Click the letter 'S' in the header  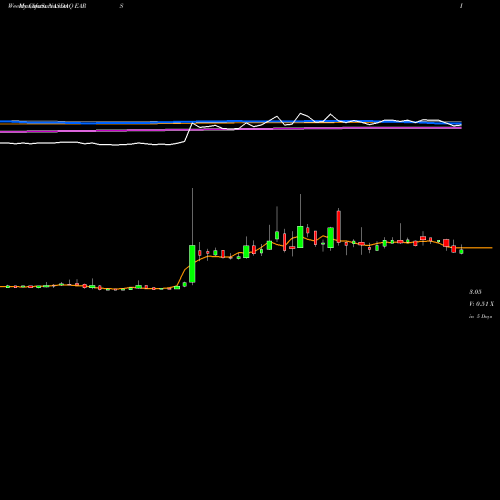point(122,6)
